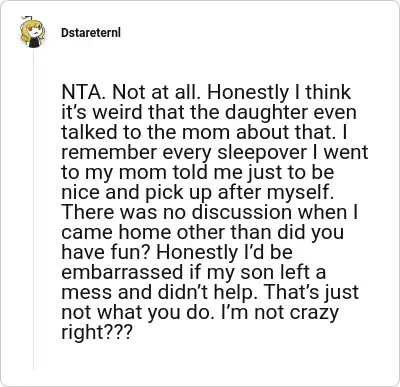The image size is (400, 387).
Task: Open the blonde Snoo avatar profile
Action: (x=32, y=33)
